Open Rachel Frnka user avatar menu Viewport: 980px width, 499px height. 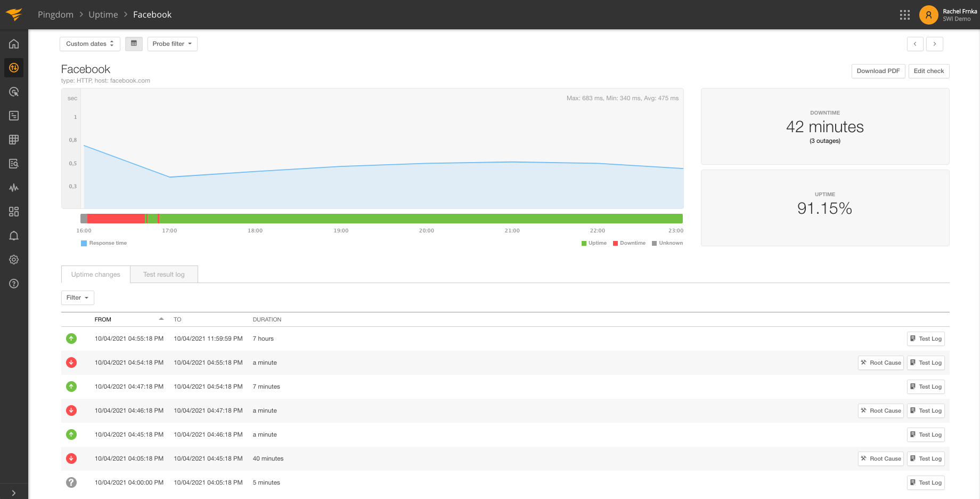(928, 15)
